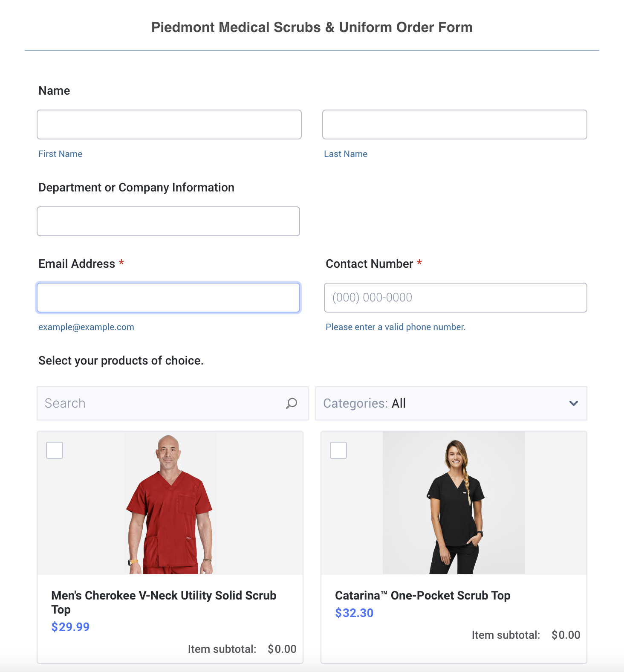Image resolution: width=624 pixels, height=672 pixels.
Task: Select the Department or Company Information field
Action: tap(168, 221)
